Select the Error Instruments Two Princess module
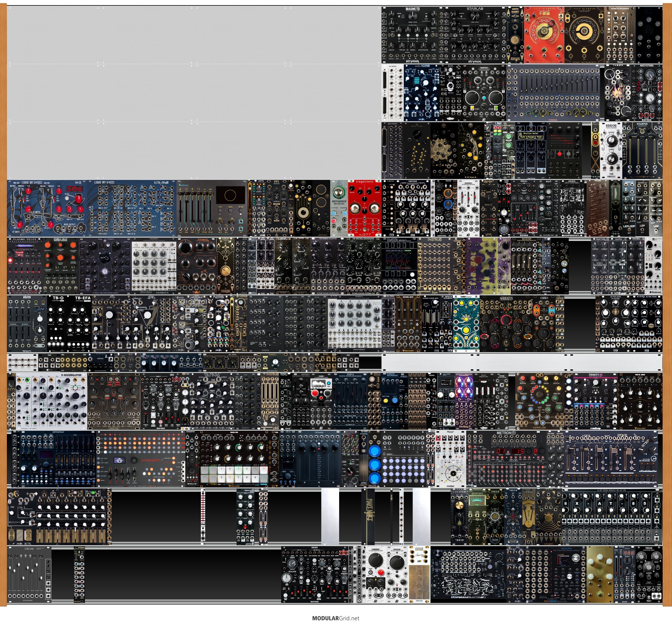 tap(611, 150)
